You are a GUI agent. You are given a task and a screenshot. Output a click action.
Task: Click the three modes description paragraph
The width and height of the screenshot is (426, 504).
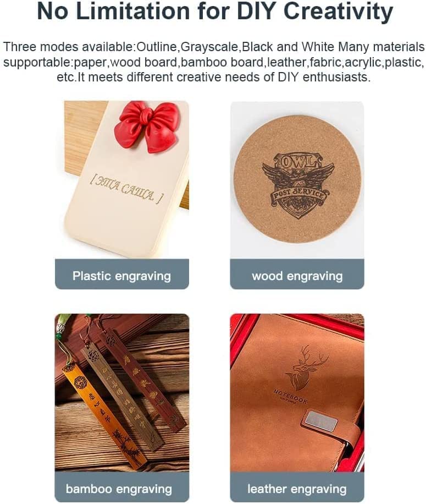[213, 62]
